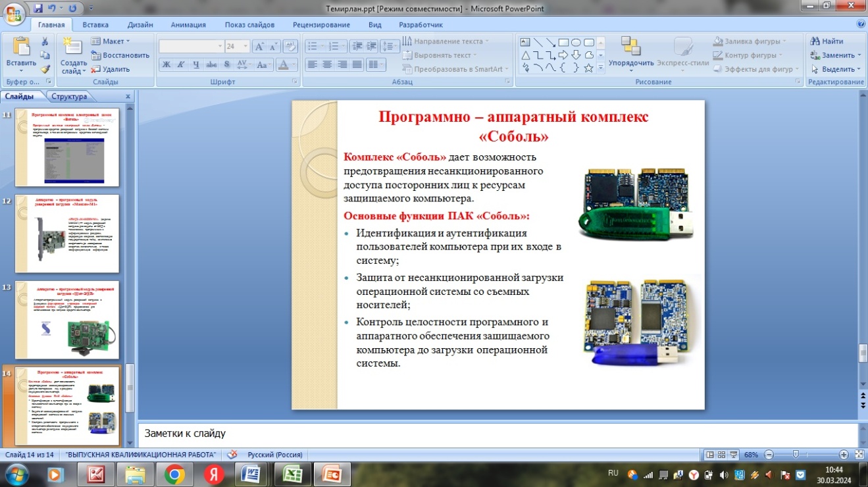Toggle strikethrough abc formatting
The width and height of the screenshot is (868, 487).
coord(211,64)
